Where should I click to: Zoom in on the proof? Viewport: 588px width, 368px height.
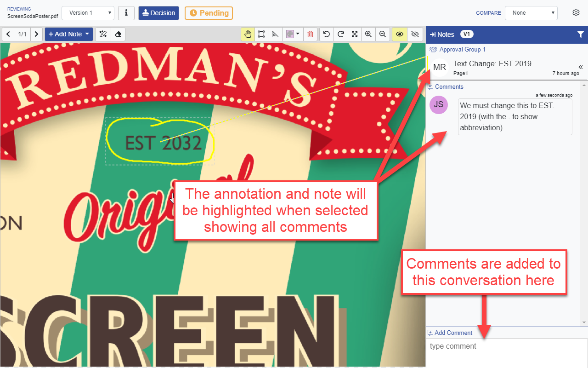[368, 34]
